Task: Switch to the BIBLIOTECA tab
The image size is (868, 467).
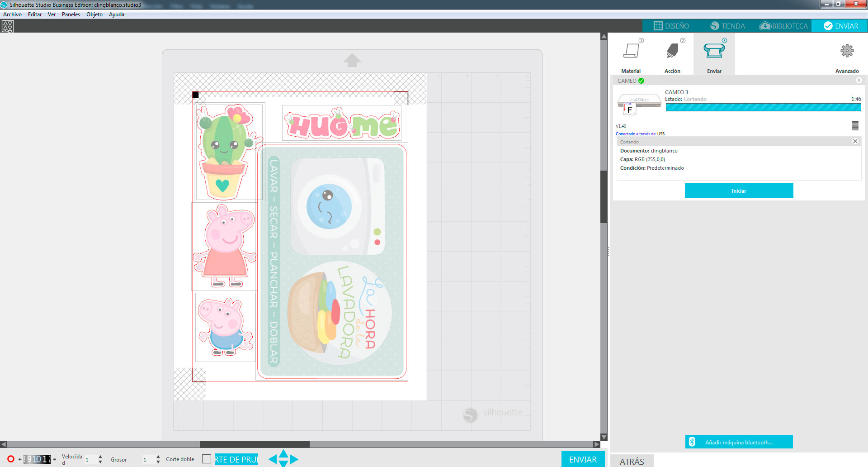Action: click(x=783, y=26)
